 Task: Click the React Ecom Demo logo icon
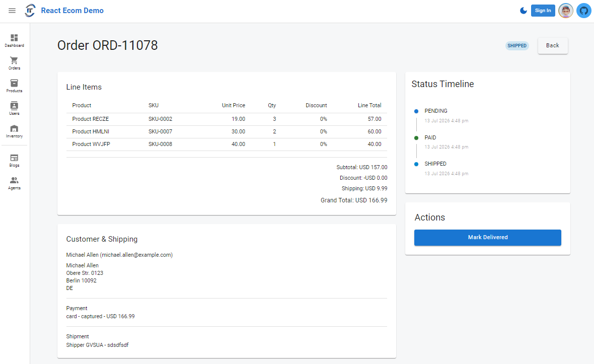click(30, 11)
